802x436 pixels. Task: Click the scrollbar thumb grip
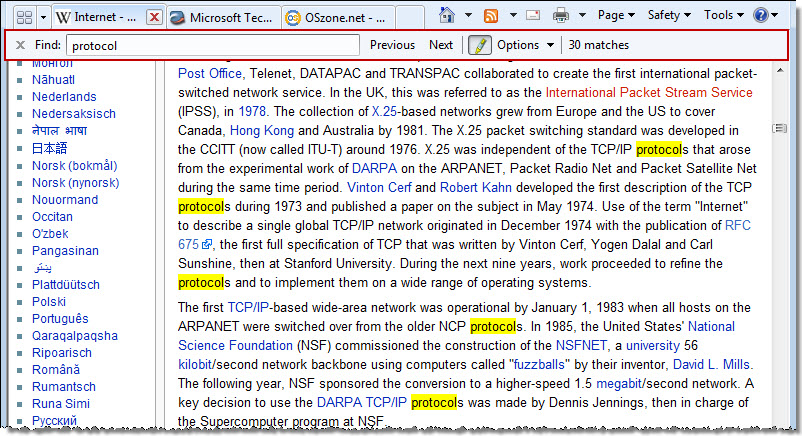779,128
